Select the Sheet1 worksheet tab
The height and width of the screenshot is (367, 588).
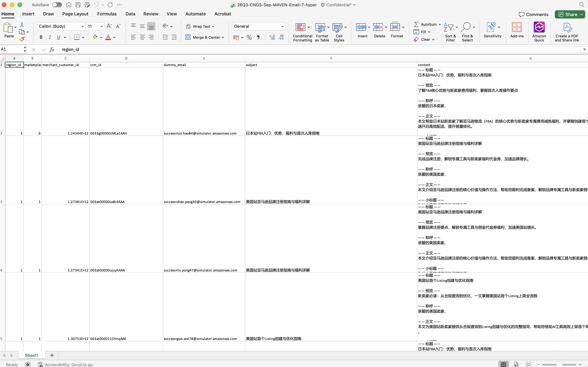[x=31, y=355]
